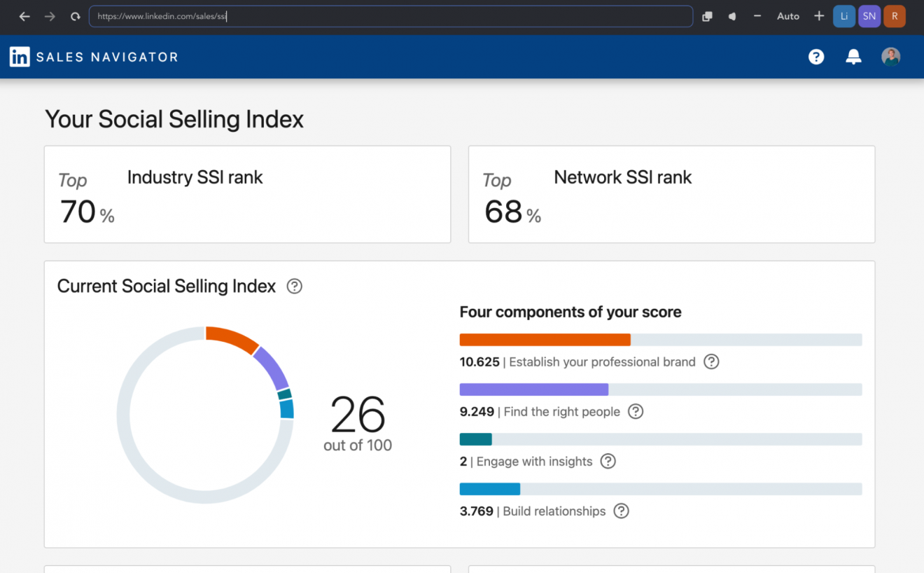Click the LinkedIn logo in the navigation bar
This screenshot has width=924, height=573.
(20, 57)
